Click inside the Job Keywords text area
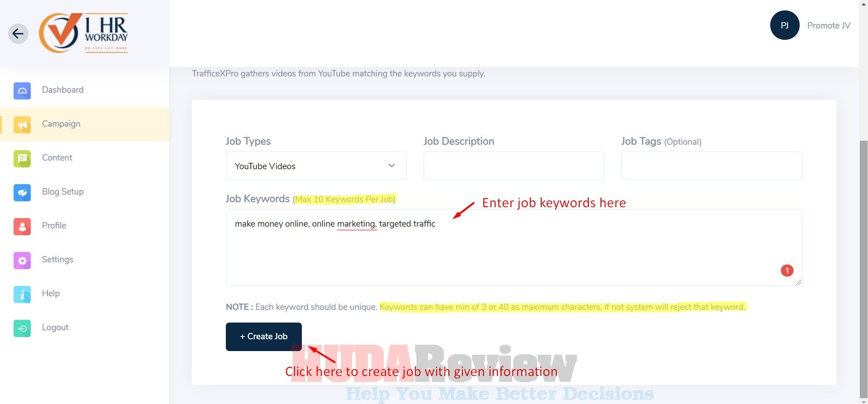 coord(514,247)
